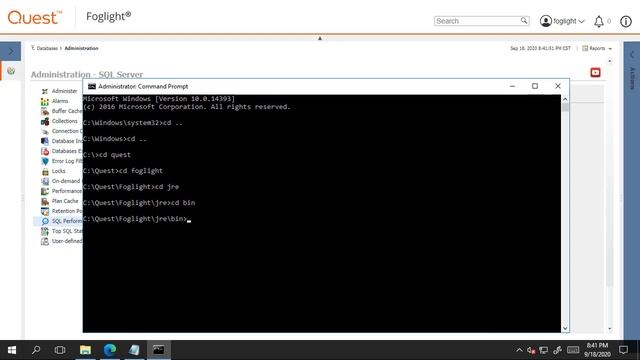Screen dimensions: 640x360
Task: Open the Action Center notification icon
Action: (x=623, y=350)
